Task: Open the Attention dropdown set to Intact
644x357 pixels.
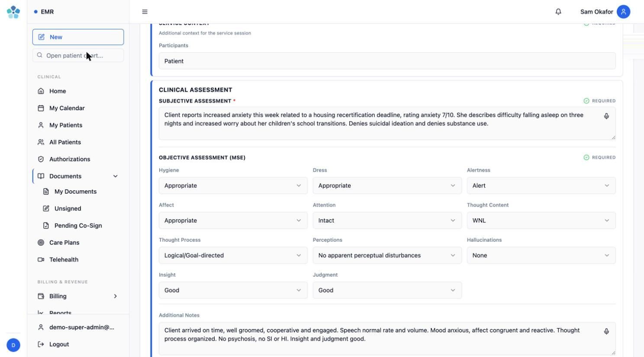Action: [387, 220]
